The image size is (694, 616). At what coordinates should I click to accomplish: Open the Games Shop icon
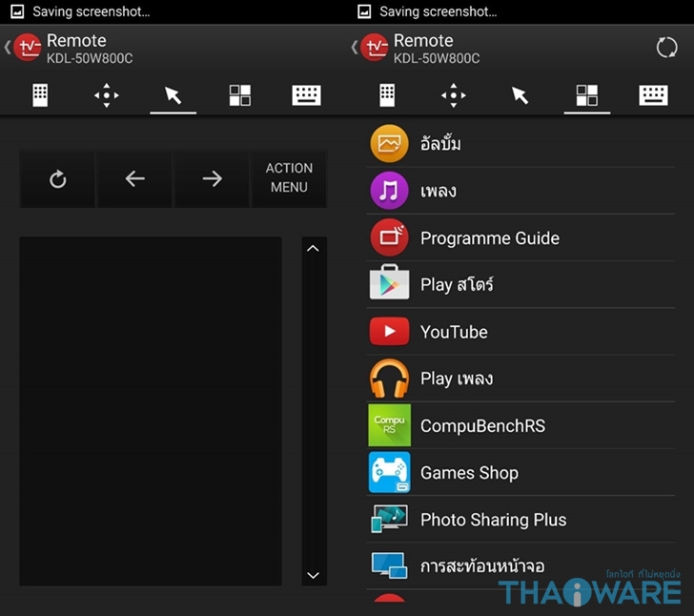(x=390, y=473)
